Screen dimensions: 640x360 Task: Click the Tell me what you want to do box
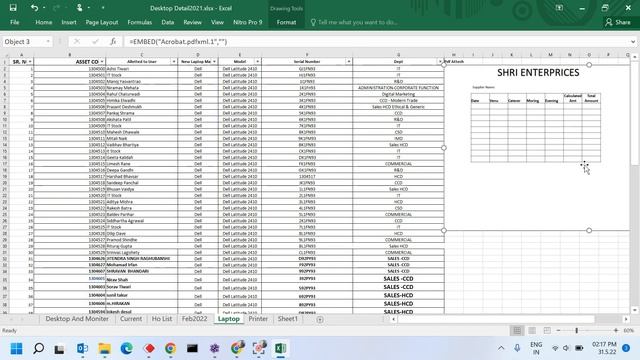tap(354, 22)
